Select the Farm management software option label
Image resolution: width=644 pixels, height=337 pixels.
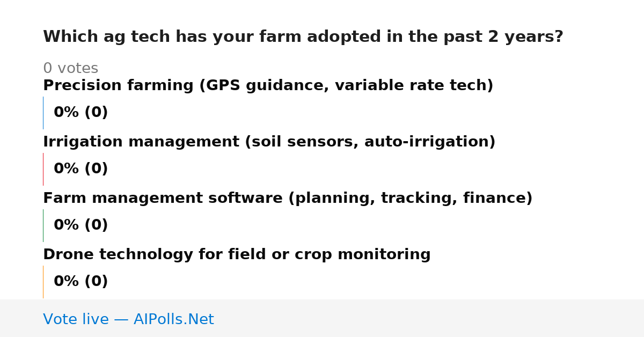tap(288, 199)
